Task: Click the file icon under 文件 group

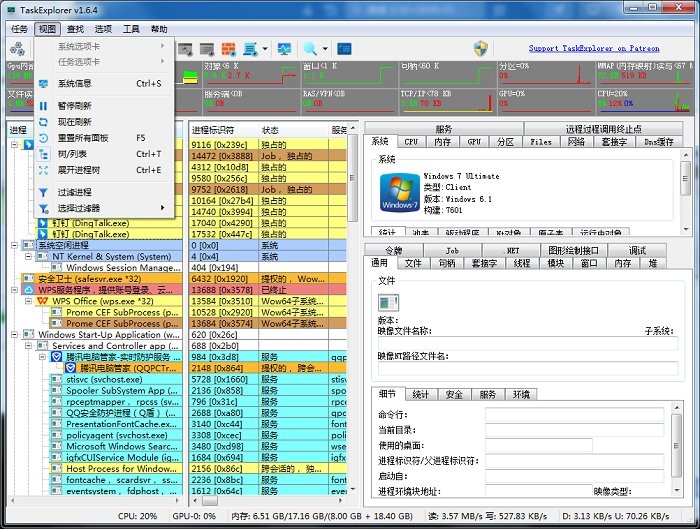Action: click(388, 303)
